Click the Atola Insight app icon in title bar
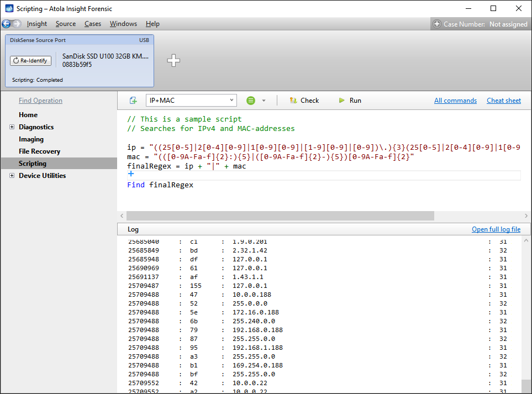532x394 pixels. pos(9,8)
